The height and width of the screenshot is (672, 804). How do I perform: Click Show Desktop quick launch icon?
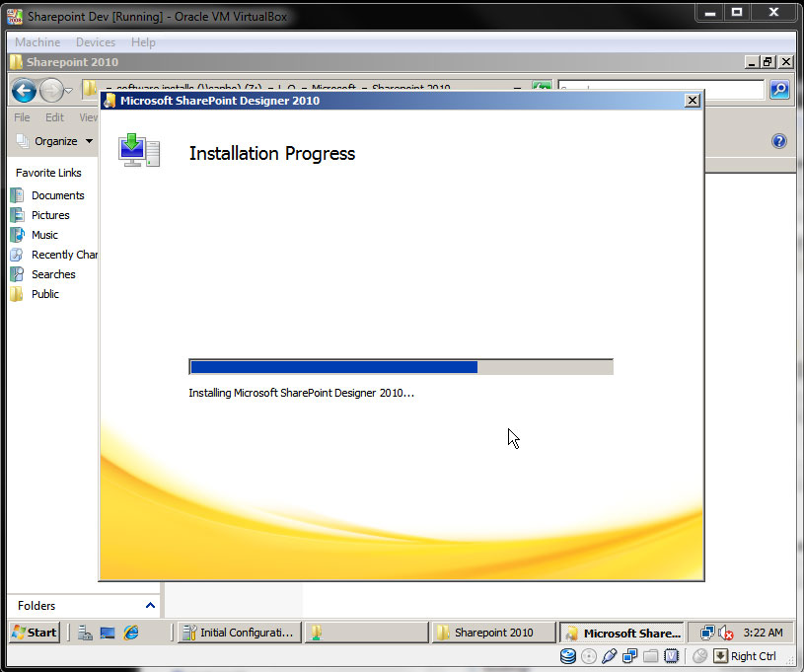108,633
